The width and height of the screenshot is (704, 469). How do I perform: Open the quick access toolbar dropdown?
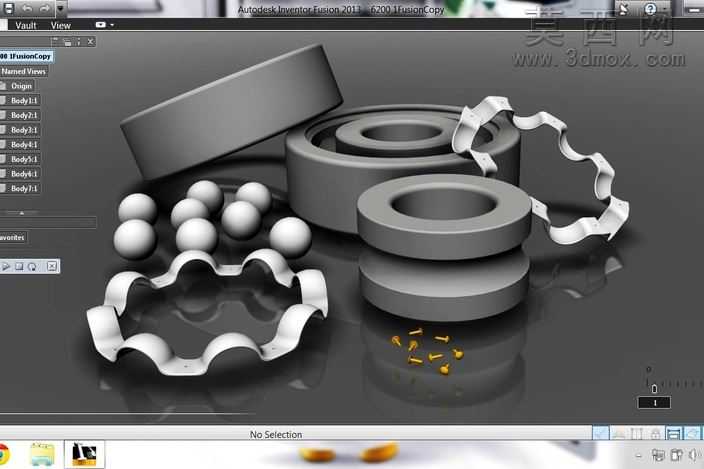pos(60,9)
